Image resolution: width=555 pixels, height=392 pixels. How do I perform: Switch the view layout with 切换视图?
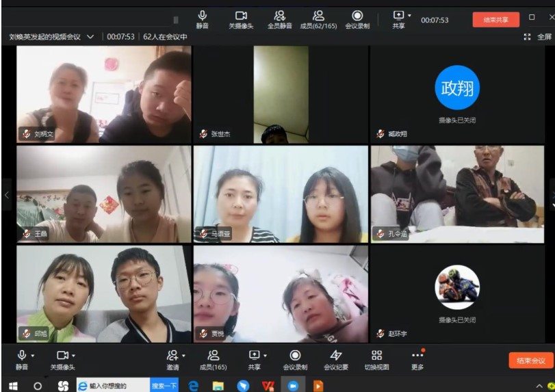(x=376, y=358)
